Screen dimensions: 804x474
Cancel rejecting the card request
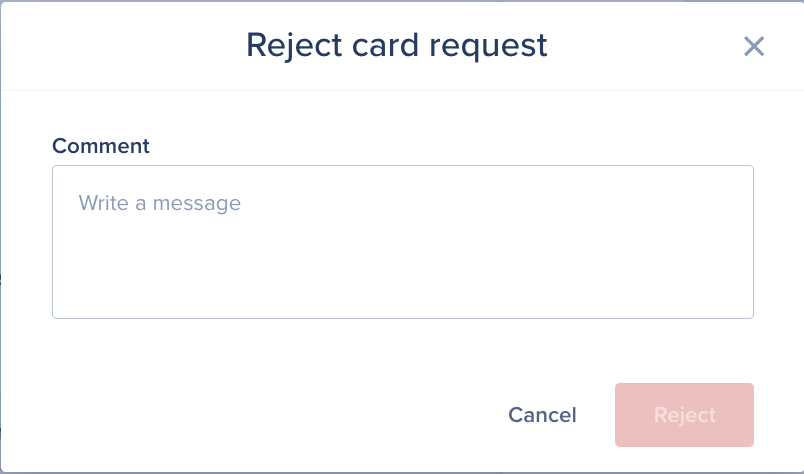542,415
